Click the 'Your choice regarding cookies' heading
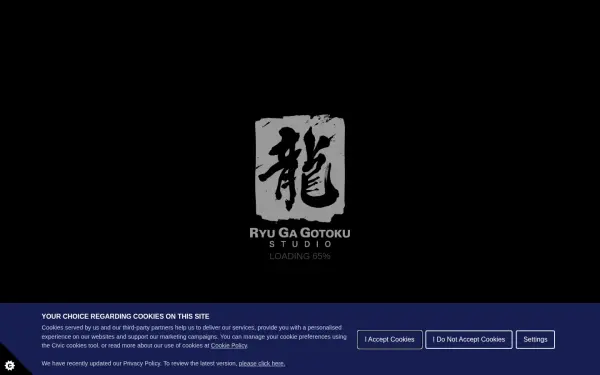 tap(126, 316)
